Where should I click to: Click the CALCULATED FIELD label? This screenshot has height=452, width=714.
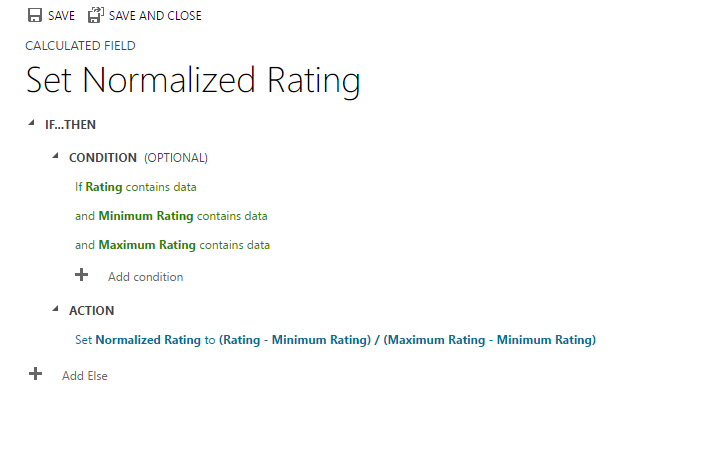coord(80,46)
